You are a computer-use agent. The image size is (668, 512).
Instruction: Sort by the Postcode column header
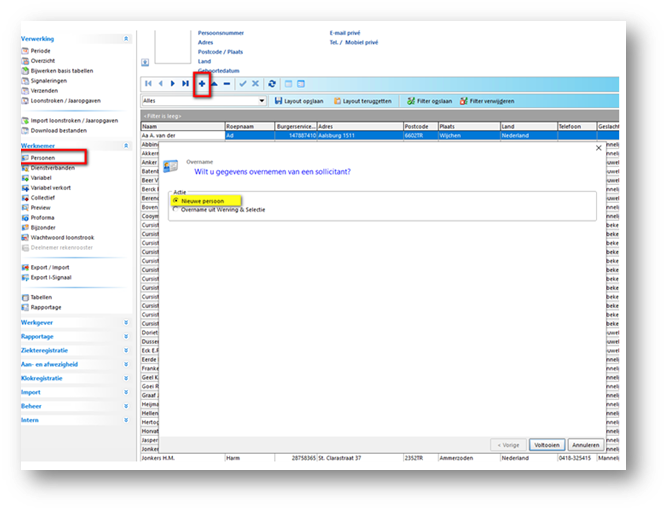(x=421, y=127)
